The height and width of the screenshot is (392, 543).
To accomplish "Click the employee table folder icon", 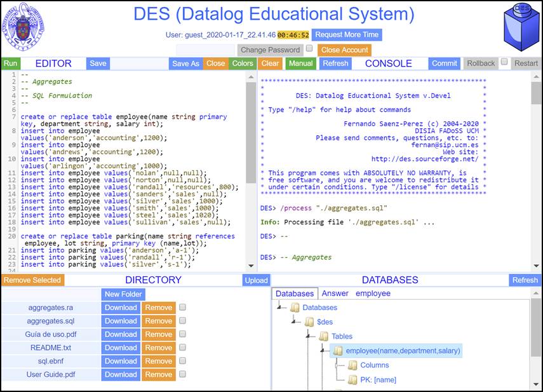I will point(338,351).
